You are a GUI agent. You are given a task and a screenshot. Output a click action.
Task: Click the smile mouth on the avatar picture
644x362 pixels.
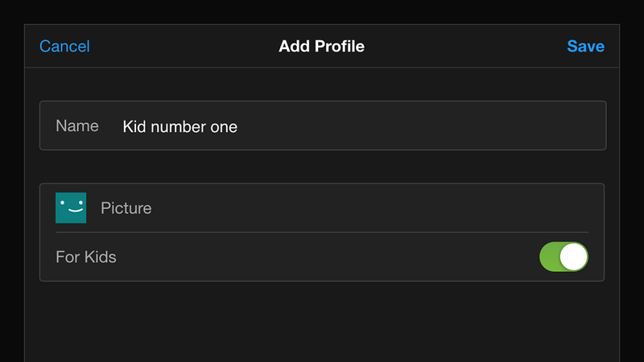point(76,210)
